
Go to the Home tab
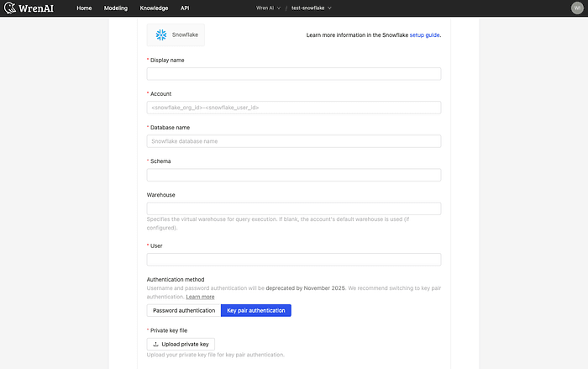(84, 8)
